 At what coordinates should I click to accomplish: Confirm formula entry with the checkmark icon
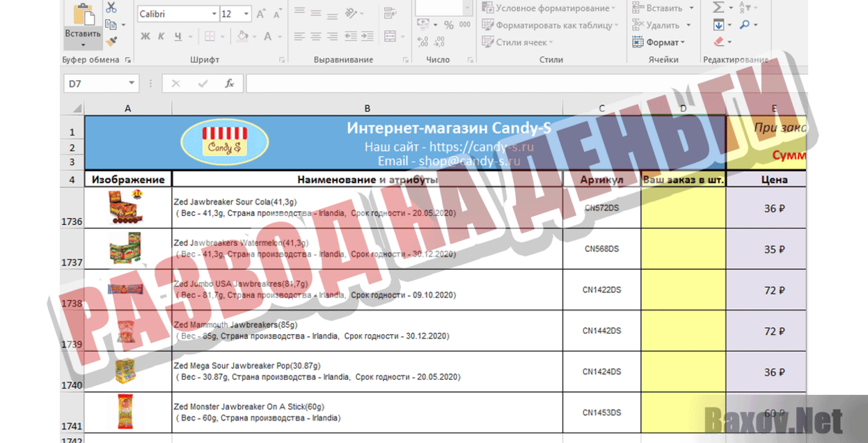pyautogui.click(x=203, y=84)
